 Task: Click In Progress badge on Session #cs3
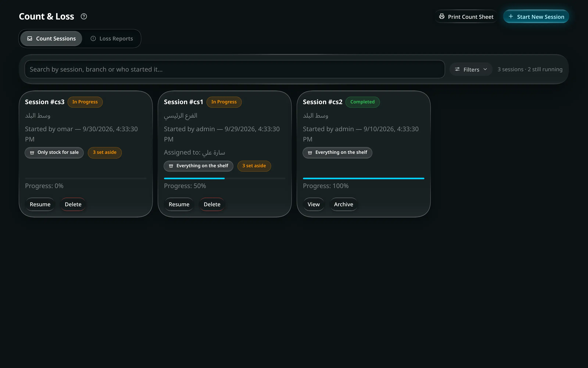pos(85,102)
